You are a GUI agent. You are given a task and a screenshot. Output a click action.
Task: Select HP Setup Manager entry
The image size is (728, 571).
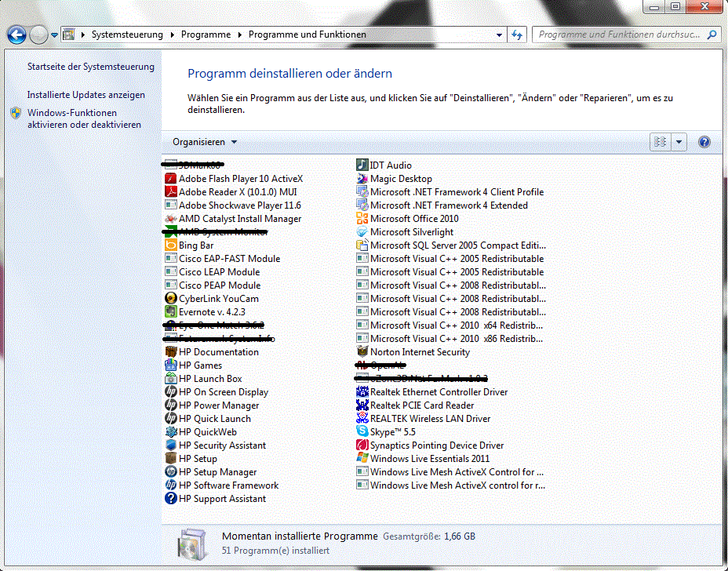(211, 472)
